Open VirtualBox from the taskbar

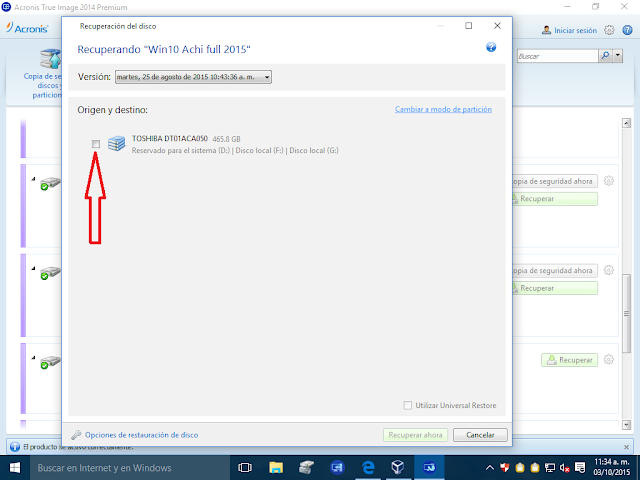pyautogui.click(x=398, y=468)
